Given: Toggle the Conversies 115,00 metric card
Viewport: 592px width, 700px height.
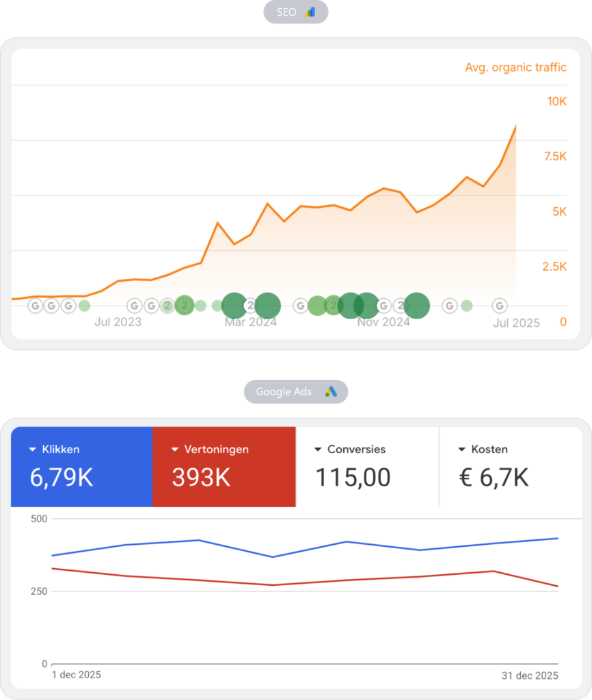Looking at the screenshot, I should [367, 467].
